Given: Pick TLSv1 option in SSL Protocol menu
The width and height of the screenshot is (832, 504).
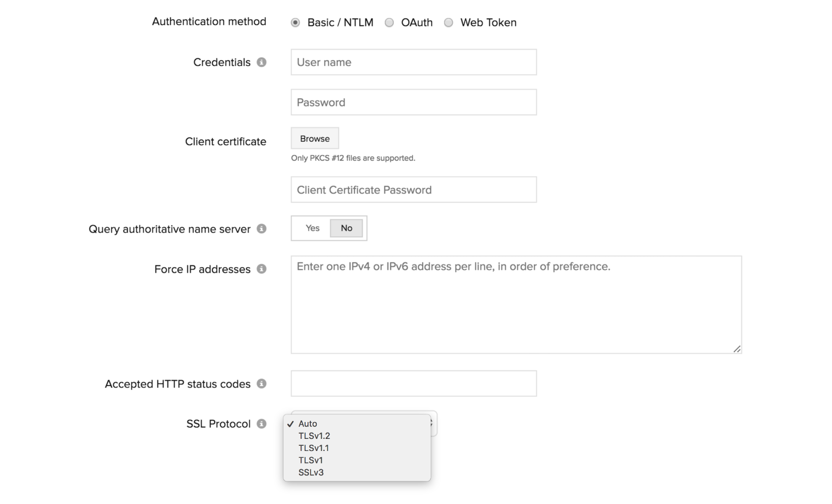Looking at the screenshot, I should 310,460.
